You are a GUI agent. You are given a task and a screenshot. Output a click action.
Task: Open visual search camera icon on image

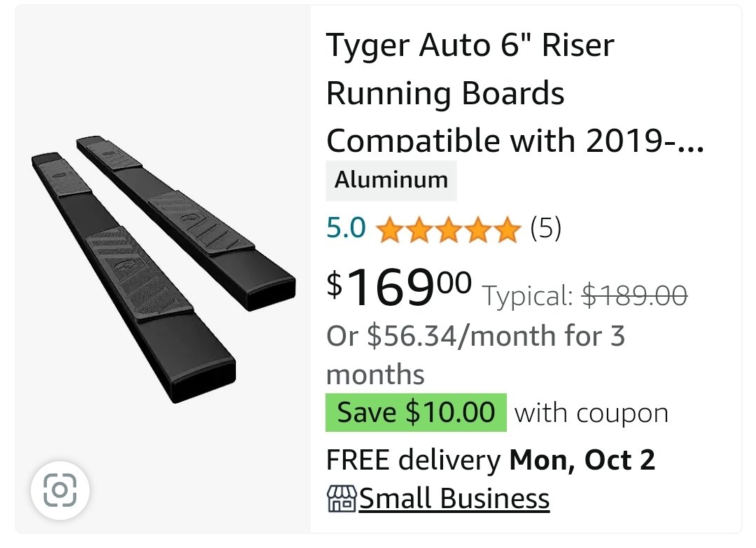(x=59, y=491)
